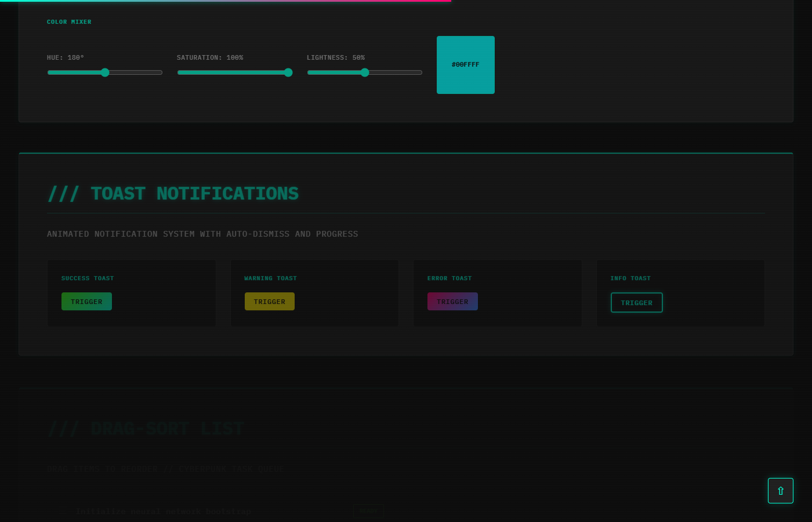Click the HUE: 180° text label
Screen dimensions: 812x522
66,57
